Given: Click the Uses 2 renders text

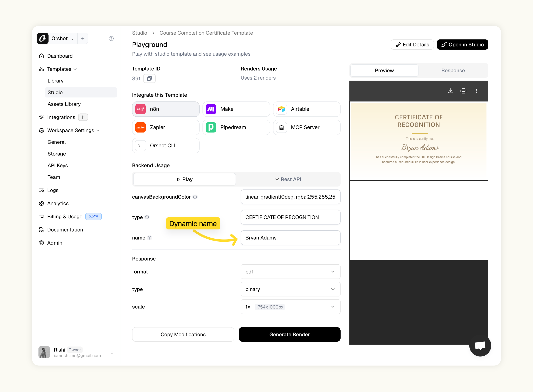Looking at the screenshot, I should pos(258,78).
